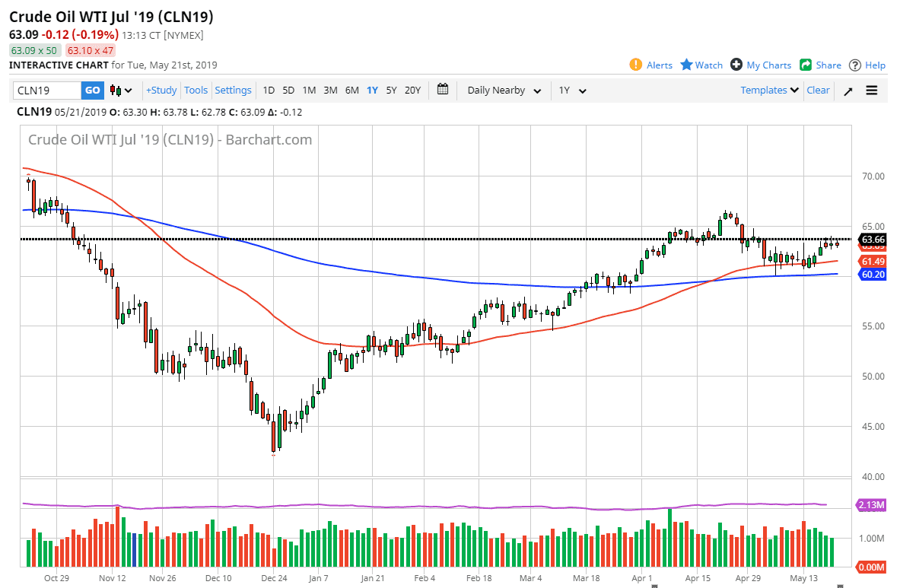
Task: Click the expand chart arrow icon
Action: 848,91
